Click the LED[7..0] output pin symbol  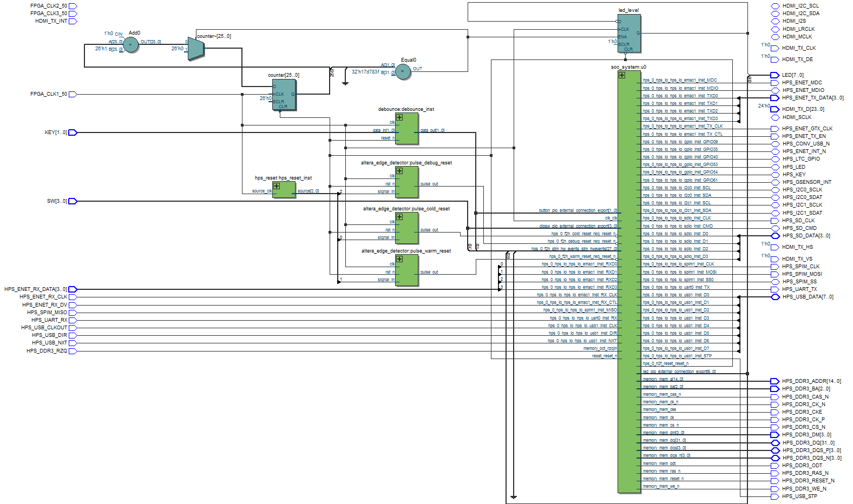coord(775,75)
